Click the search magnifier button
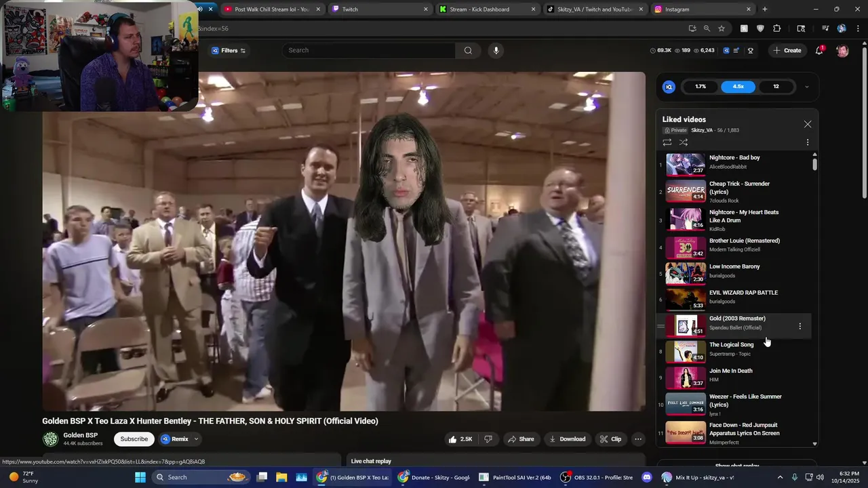The image size is (868, 488). click(x=468, y=50)
